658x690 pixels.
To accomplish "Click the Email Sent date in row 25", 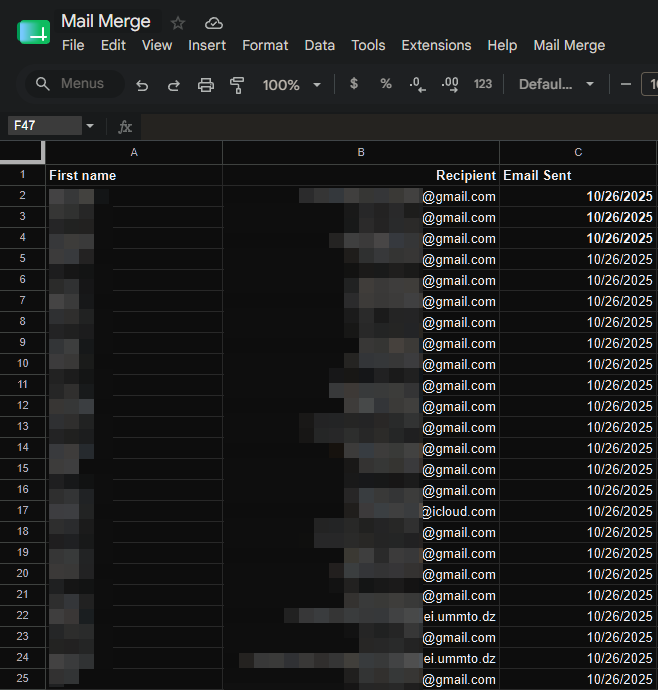I will coord(578,679).
